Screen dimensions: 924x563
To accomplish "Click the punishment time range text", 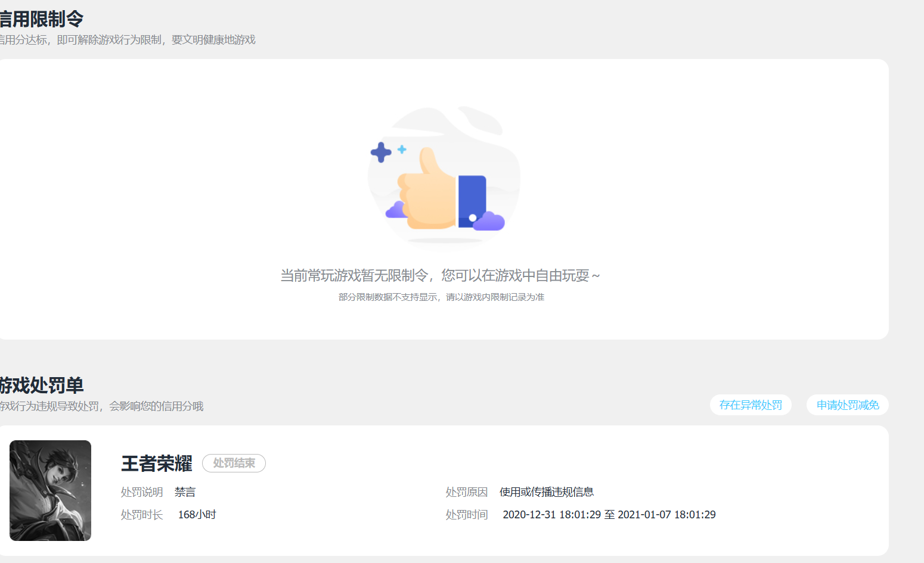I will [x=609, y=515].
